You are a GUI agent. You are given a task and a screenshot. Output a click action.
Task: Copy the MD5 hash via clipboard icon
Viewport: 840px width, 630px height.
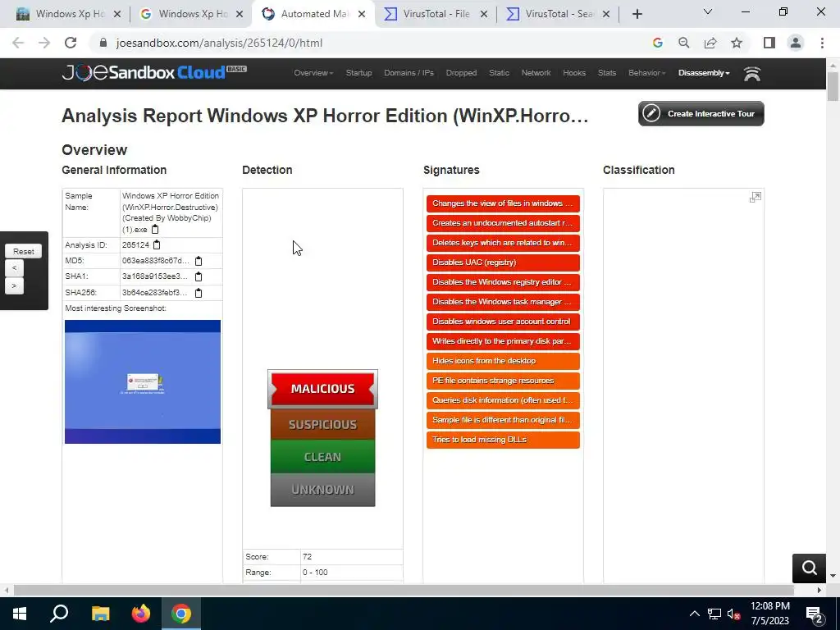(x=199, y=261)
